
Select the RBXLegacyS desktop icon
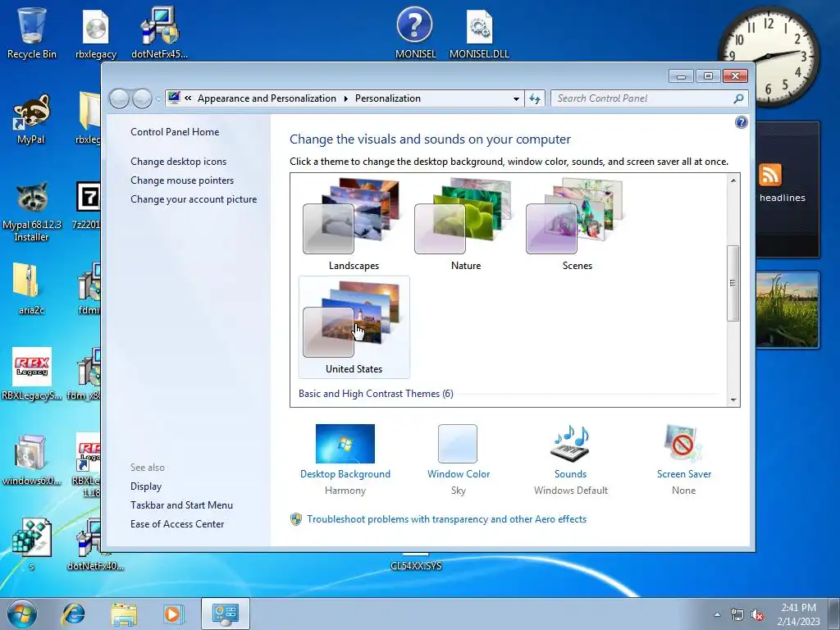[32, 374]
